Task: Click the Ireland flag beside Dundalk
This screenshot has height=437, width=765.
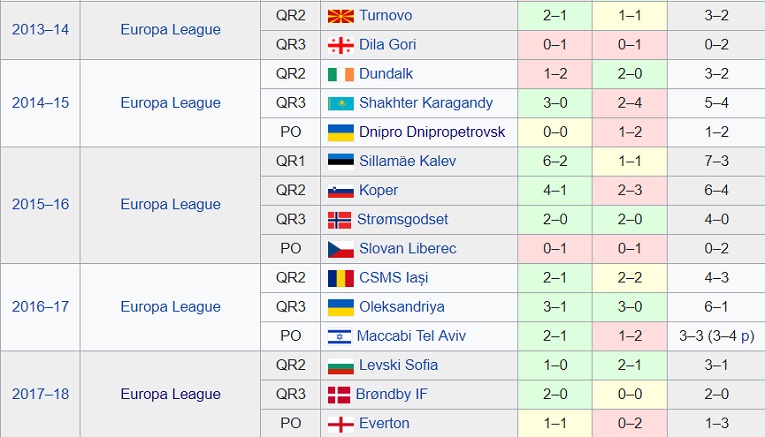Action: click(341, 75)
